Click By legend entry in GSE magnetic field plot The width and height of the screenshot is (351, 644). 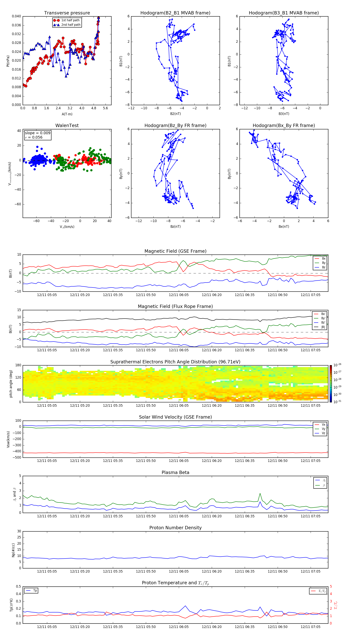coord(320,263)
